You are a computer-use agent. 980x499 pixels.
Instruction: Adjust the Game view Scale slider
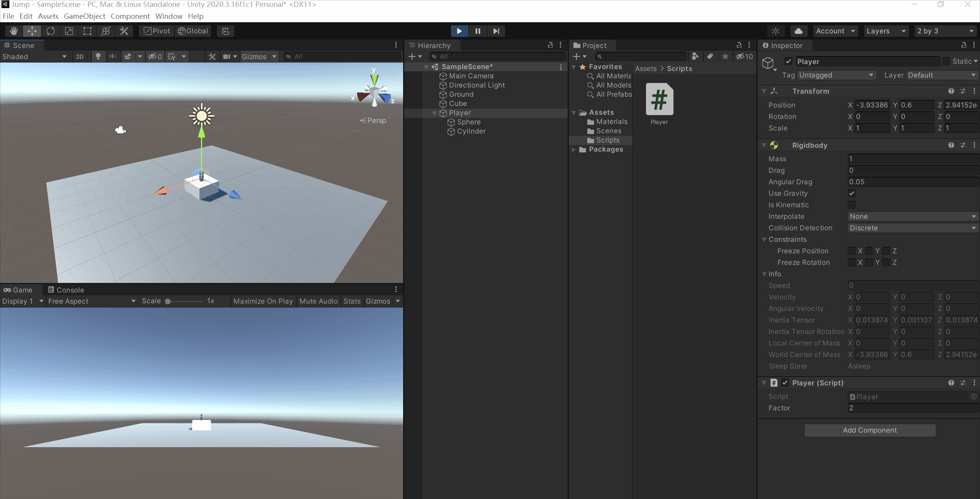[168, 301]
